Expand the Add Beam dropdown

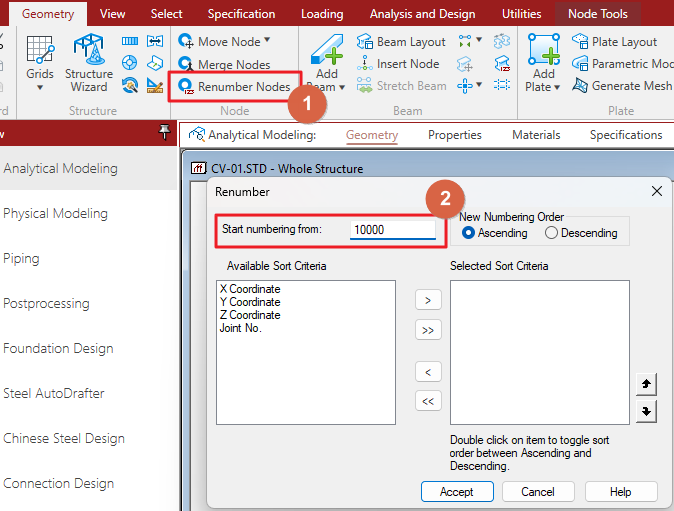(341, 87)
